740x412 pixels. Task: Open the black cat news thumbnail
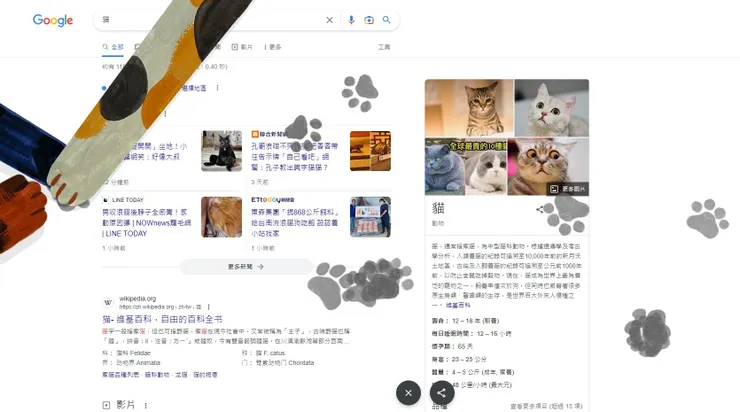[221, 151]
